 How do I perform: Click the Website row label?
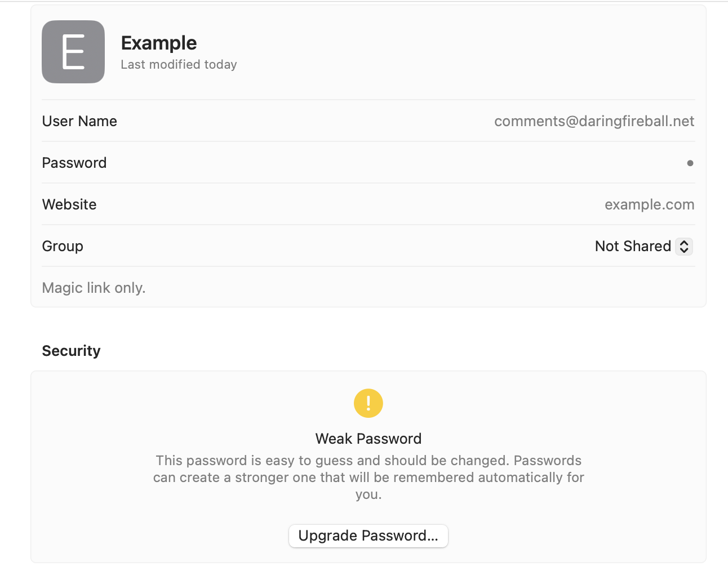pyautogui.click(x=69, y=204)
